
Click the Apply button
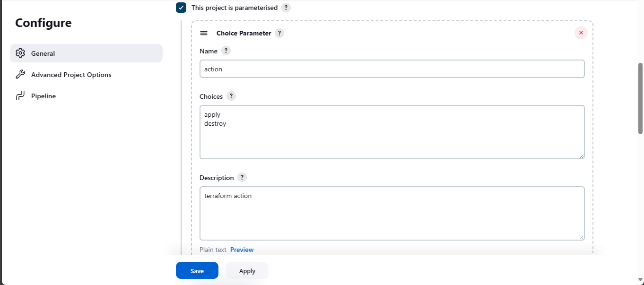247,270
